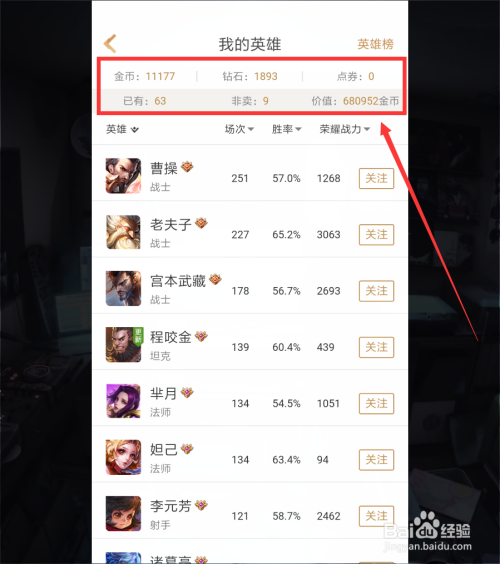
Task: Follow 李元芳 with 关注 button
Action: pyautogui.click(x=376, y=516)
